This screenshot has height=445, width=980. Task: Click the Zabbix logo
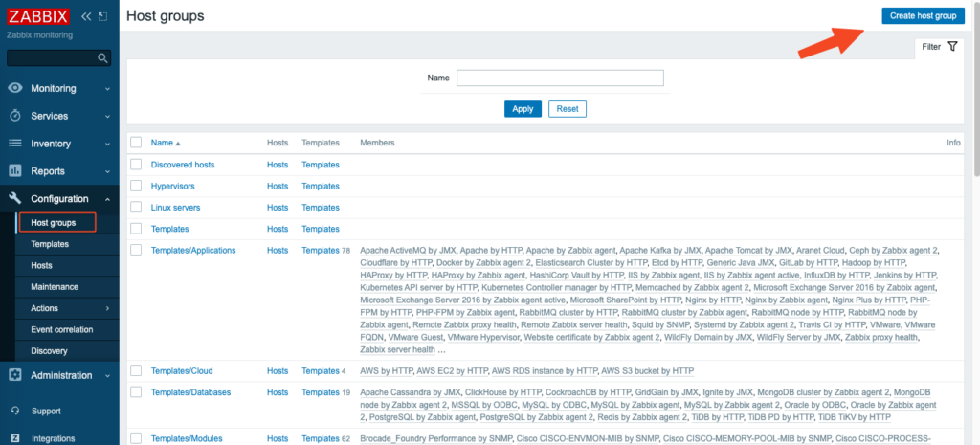[38, 16]
